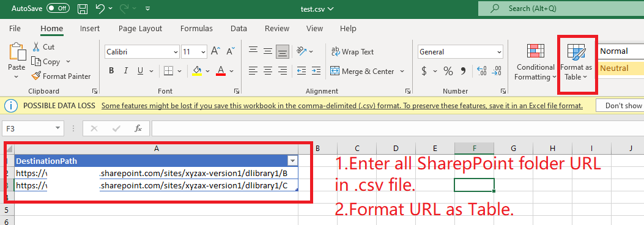Click the Save floppy disk icon
644x225 pixels.
[83, 8]
